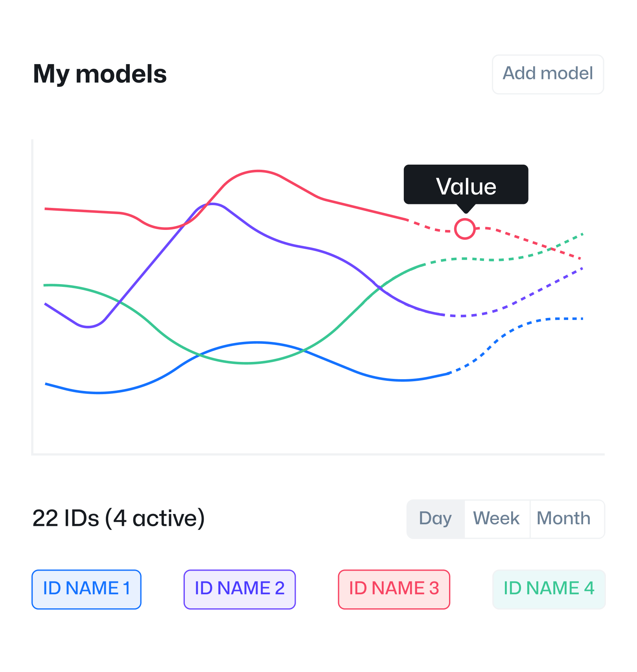Viewport: 637px width, 672px height.
Task: Open the 22 IDs list
Action: click(x=119, y=518)
